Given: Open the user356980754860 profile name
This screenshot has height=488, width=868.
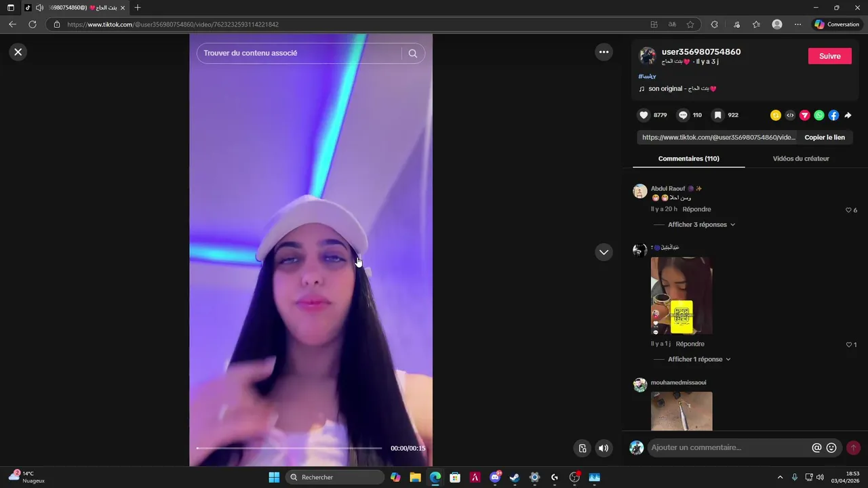Looking at the screenshot, I should click(x=701, y=52).
